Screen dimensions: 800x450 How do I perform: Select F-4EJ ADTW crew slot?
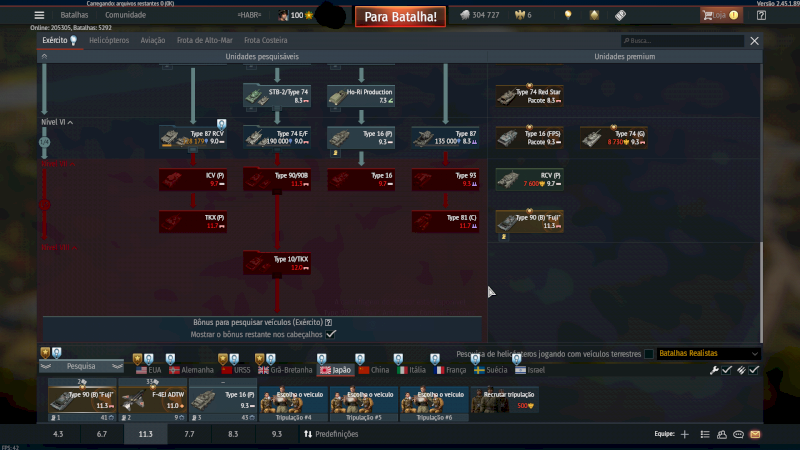(x=153, y=400)
